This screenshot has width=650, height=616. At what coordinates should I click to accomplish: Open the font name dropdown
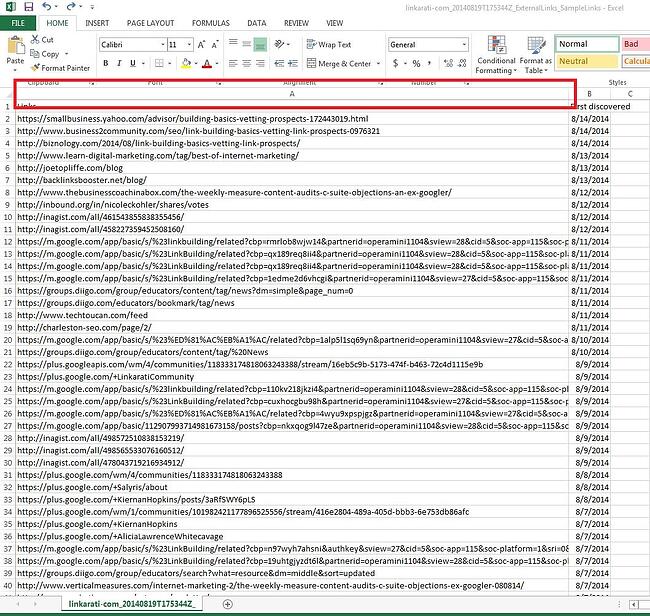(162, 44)
